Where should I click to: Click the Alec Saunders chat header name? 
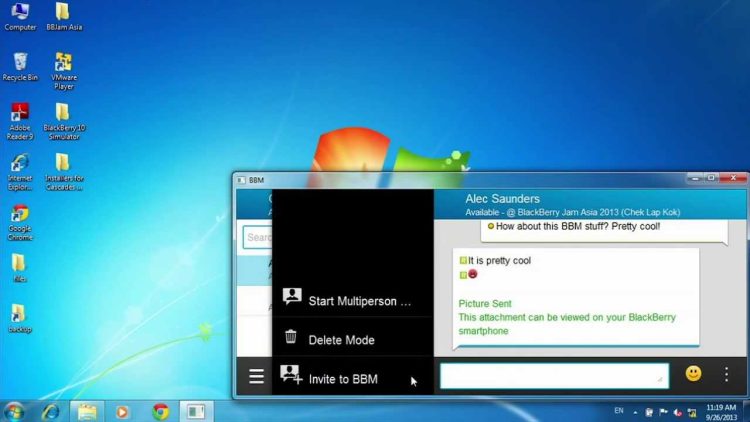click(x=502, y=199)
